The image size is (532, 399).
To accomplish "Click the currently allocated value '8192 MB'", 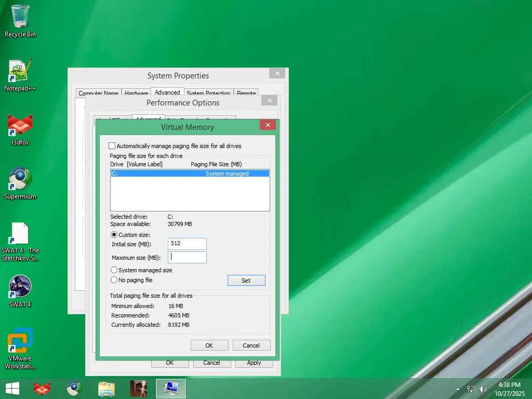I will [x=179, y=325].
